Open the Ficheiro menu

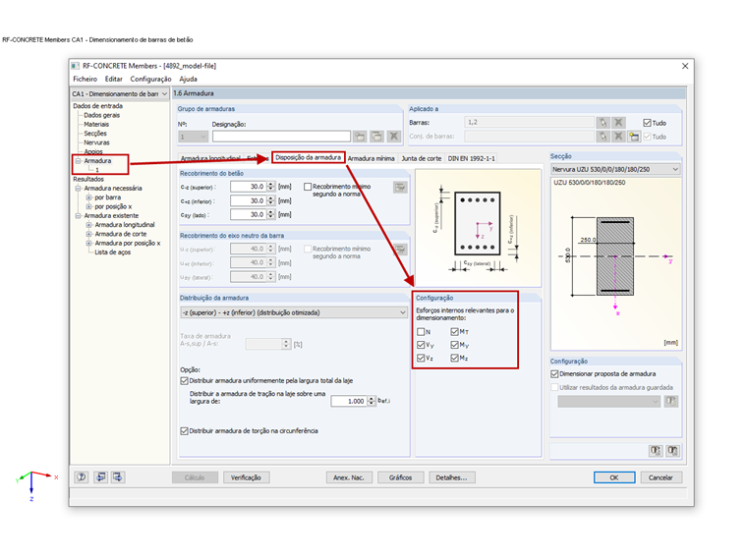click(x=85, y=79)
